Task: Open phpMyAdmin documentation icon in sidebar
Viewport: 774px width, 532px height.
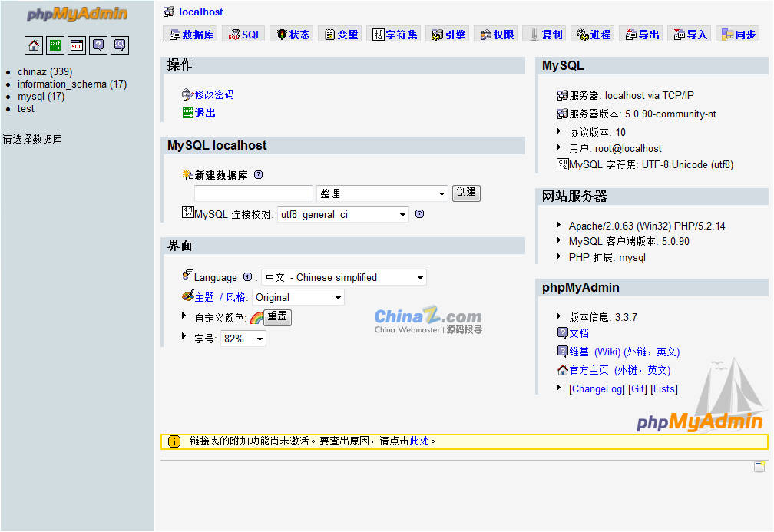Action: 98,45
